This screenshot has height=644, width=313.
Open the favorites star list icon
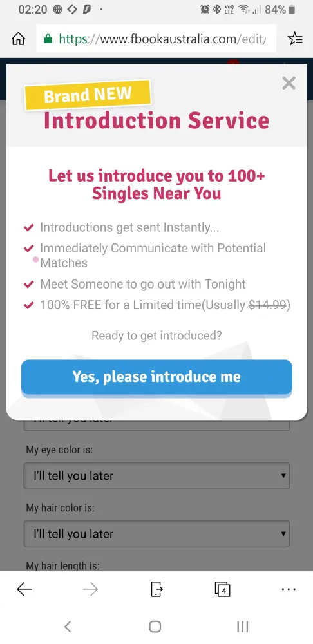[295, 39]
